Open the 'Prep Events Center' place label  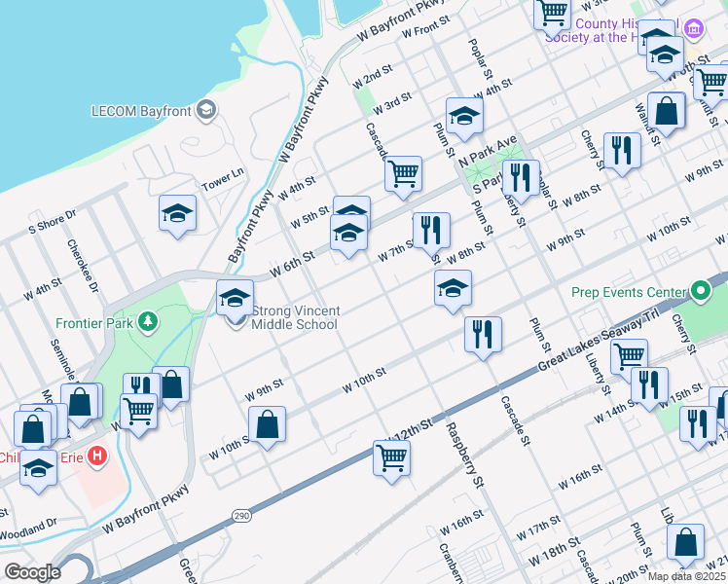[629, 292]
